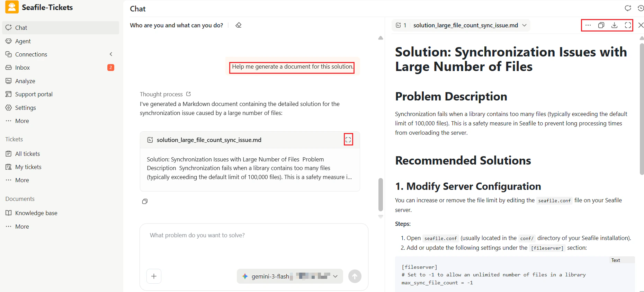Open the gemini-3-flash model dropdown
Screen dimensions: 644x292
[290, 276]
